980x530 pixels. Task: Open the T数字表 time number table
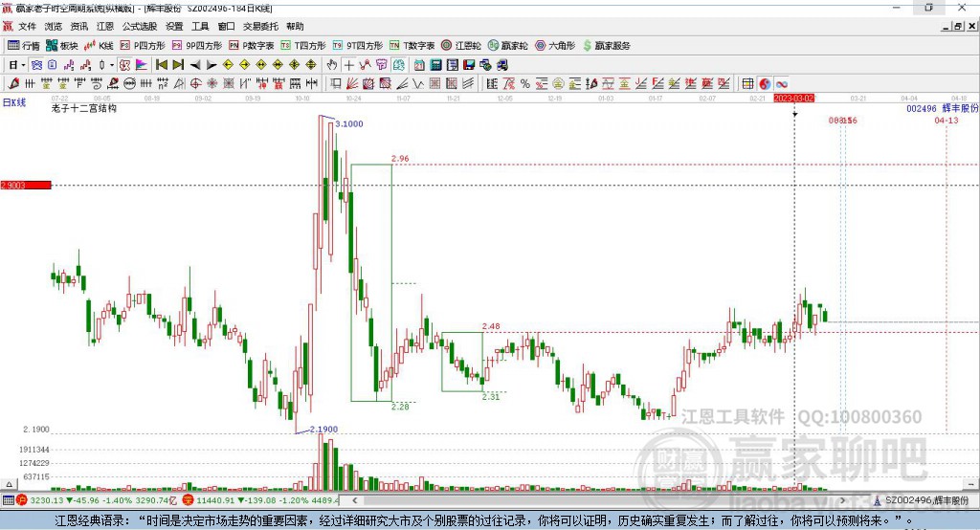click(x=412, y=46)
